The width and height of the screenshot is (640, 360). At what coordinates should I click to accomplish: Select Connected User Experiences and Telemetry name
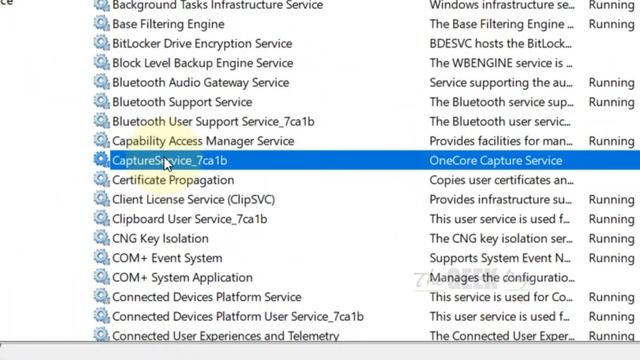(x=225, y=336)
